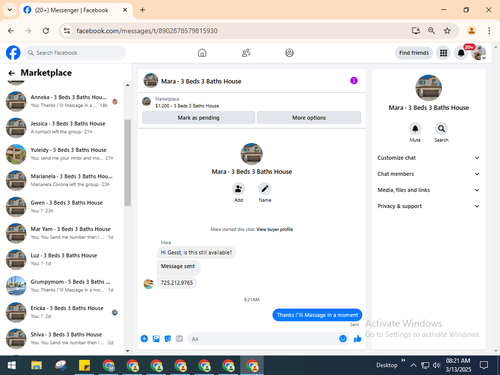500x375 pixels.
Task: Expand Media, files and links section
Action: tap(428, 190)
